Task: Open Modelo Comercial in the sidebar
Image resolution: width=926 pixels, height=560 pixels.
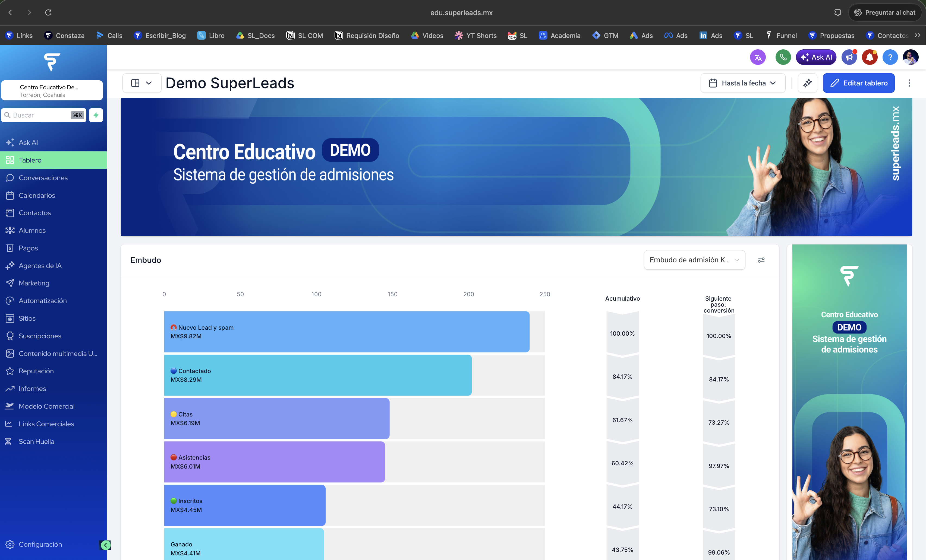Action: [x=53, y=406]
